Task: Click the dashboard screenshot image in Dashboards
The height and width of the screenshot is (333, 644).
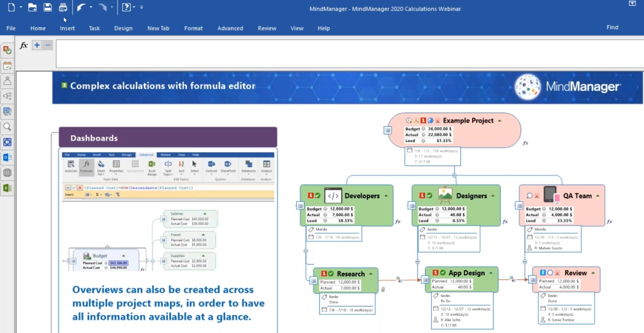Action: pos(168,211)
